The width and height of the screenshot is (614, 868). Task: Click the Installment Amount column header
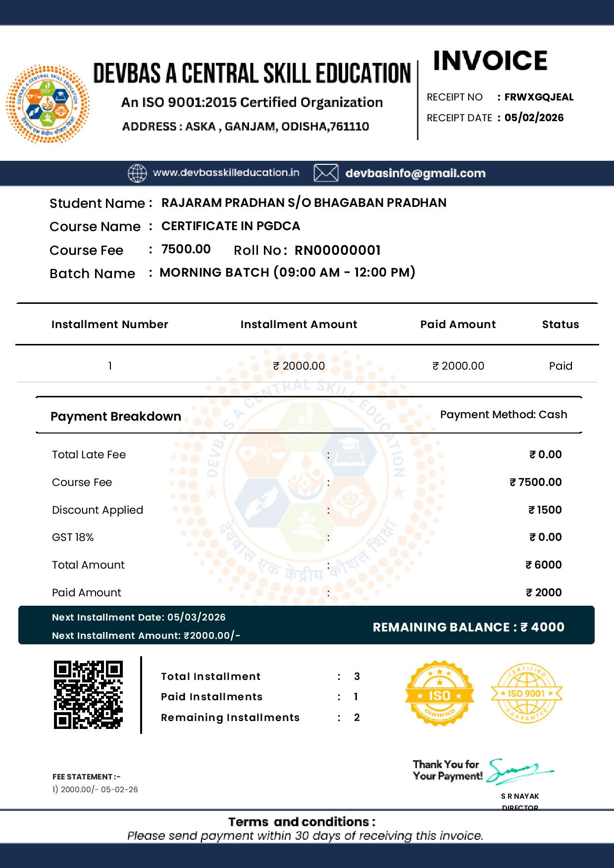pos(299,324)
